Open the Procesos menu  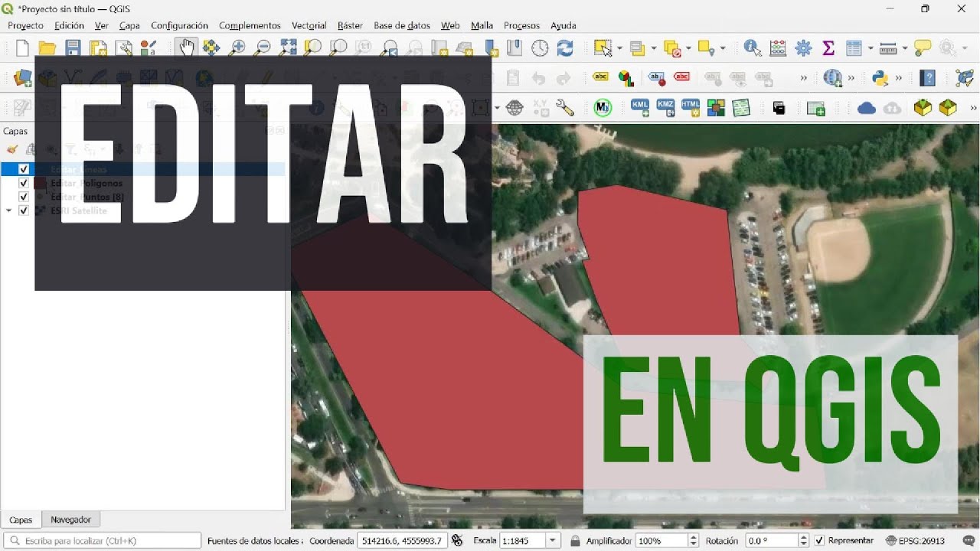pos(522,25)
